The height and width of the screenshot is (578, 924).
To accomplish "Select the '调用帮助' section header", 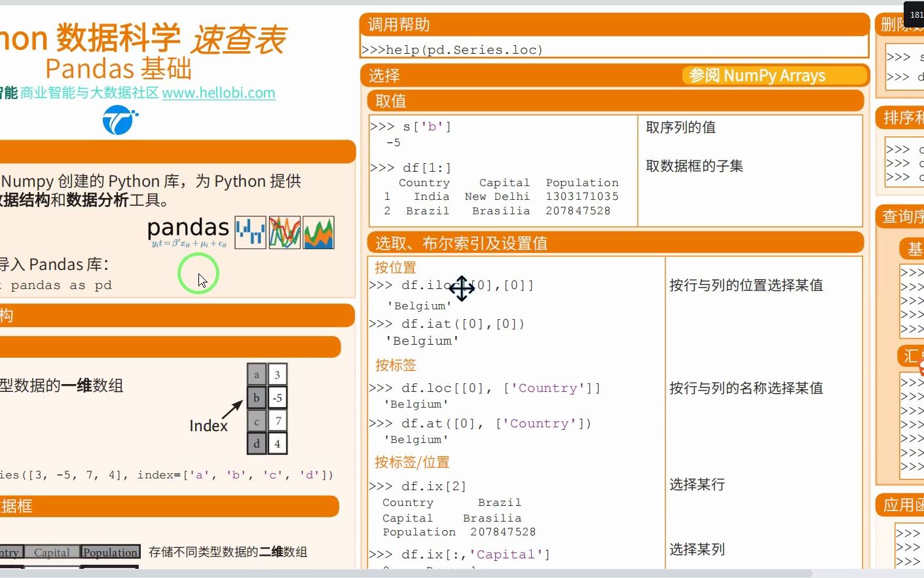I will [x=614, y=25].
